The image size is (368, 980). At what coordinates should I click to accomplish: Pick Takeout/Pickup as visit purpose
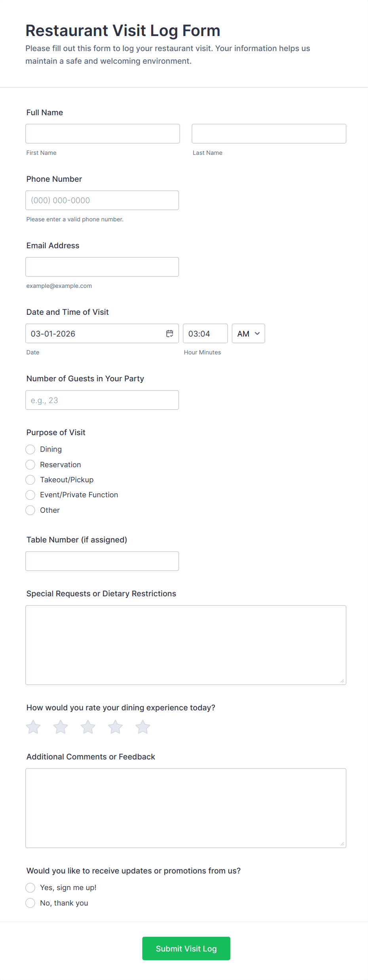pyautogui.click(x=30, y=480)
